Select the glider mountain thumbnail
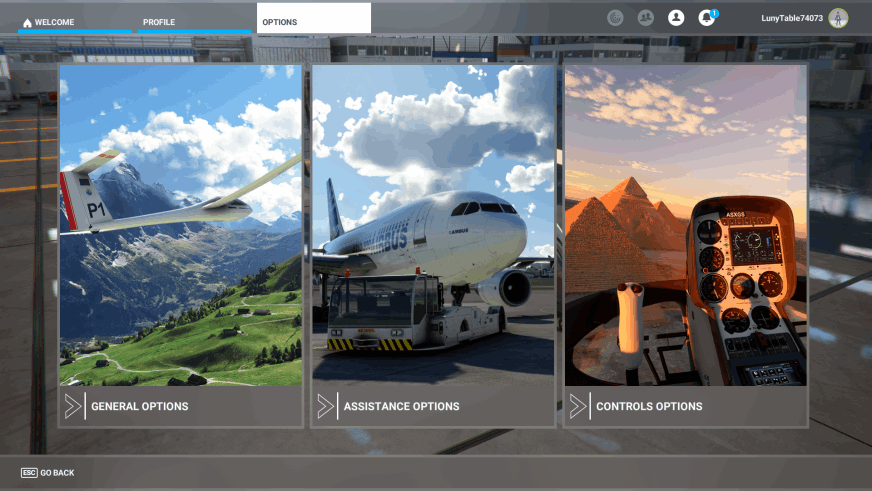Viewport: 872px width, 491px height. (180, 226)
